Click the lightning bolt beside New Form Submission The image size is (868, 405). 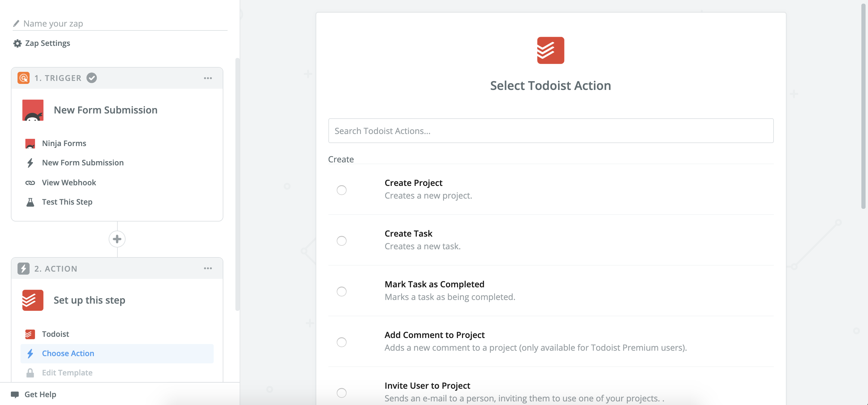click(x=30, y=163)
